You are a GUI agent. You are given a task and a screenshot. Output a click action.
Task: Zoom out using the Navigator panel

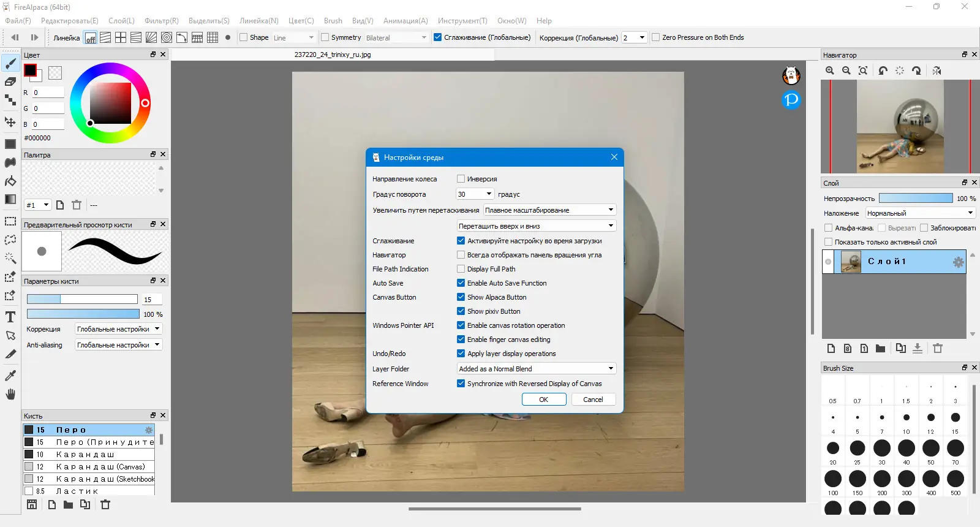[x=846, y=70]
